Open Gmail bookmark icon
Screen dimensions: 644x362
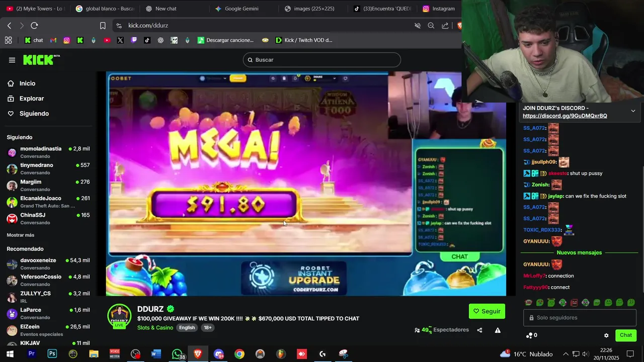point(53,40)
